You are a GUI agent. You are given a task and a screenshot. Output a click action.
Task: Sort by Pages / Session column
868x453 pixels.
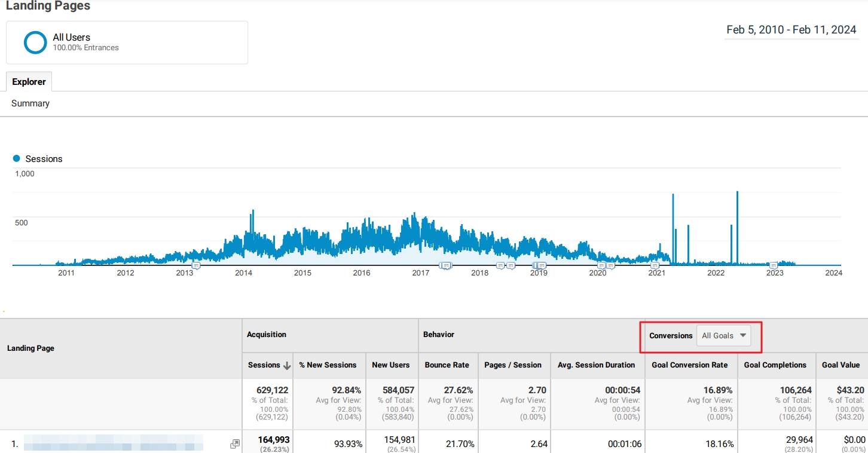point(513,365)
